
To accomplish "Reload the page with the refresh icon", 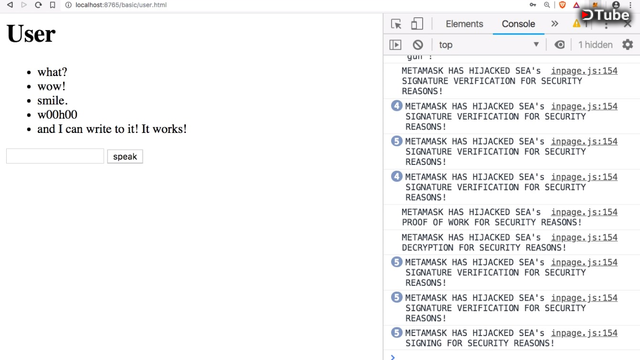I will pos(38,5).
